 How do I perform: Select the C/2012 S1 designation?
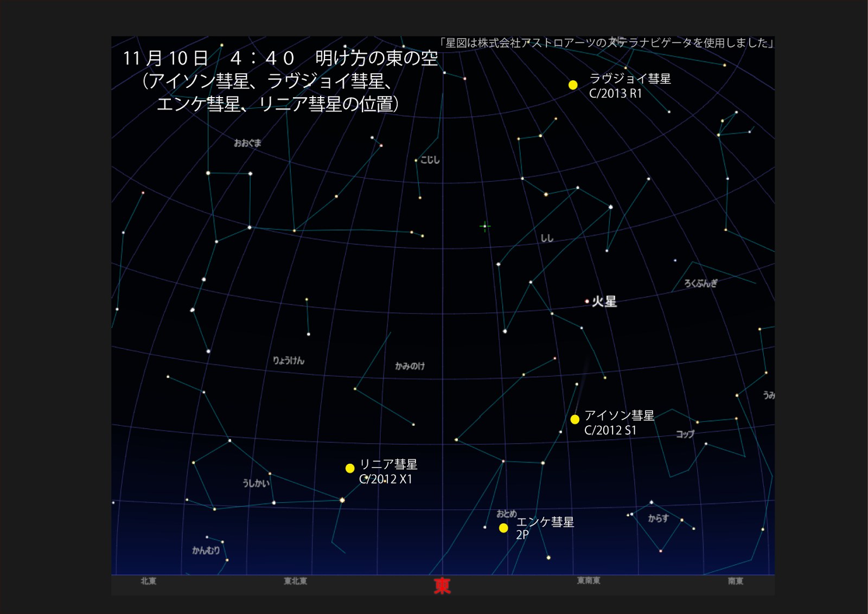(610, 431)
